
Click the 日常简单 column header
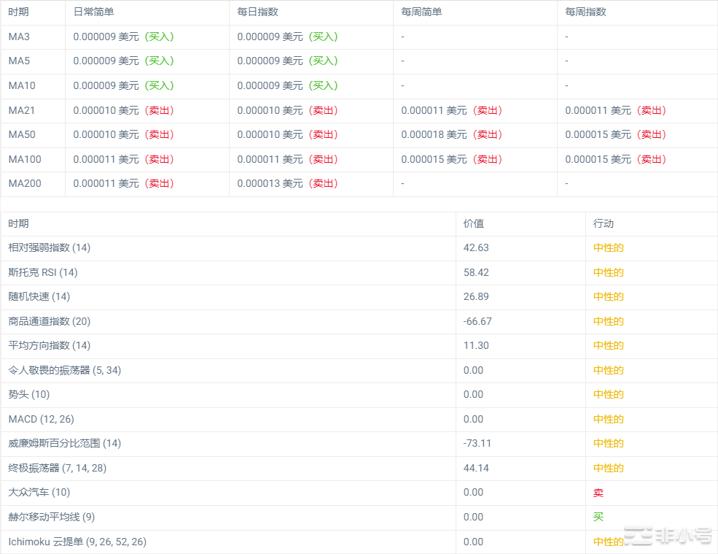click(x=93, y=12)
